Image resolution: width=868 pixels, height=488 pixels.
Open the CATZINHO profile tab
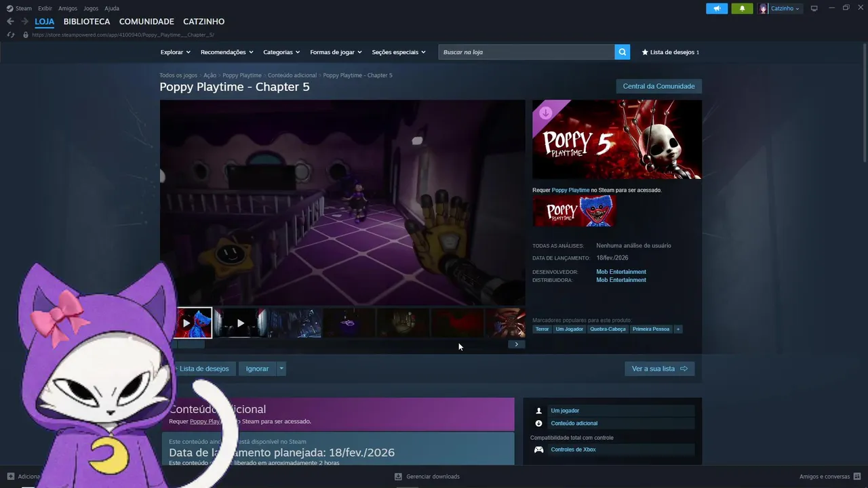[203, 22]
